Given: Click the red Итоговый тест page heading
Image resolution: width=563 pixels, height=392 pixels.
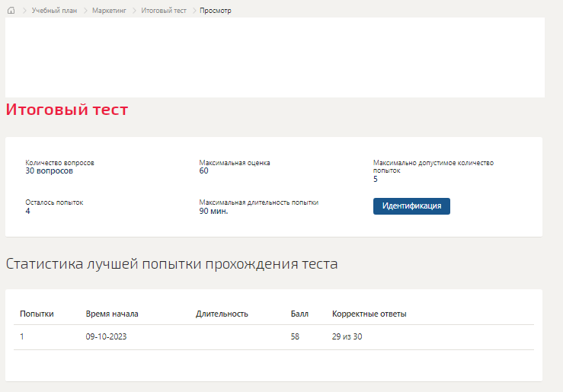Looking at the screenshot, I should pyautogui.click(x=67, y=110).
